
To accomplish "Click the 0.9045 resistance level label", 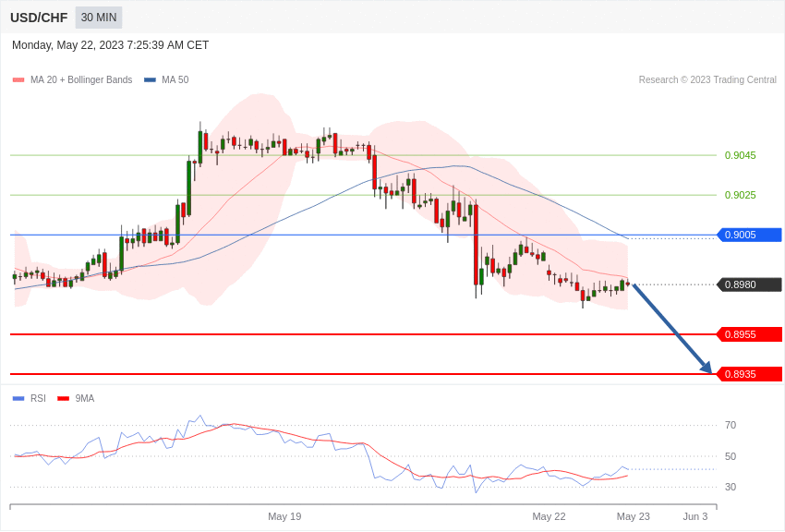I will coord(741,156).
